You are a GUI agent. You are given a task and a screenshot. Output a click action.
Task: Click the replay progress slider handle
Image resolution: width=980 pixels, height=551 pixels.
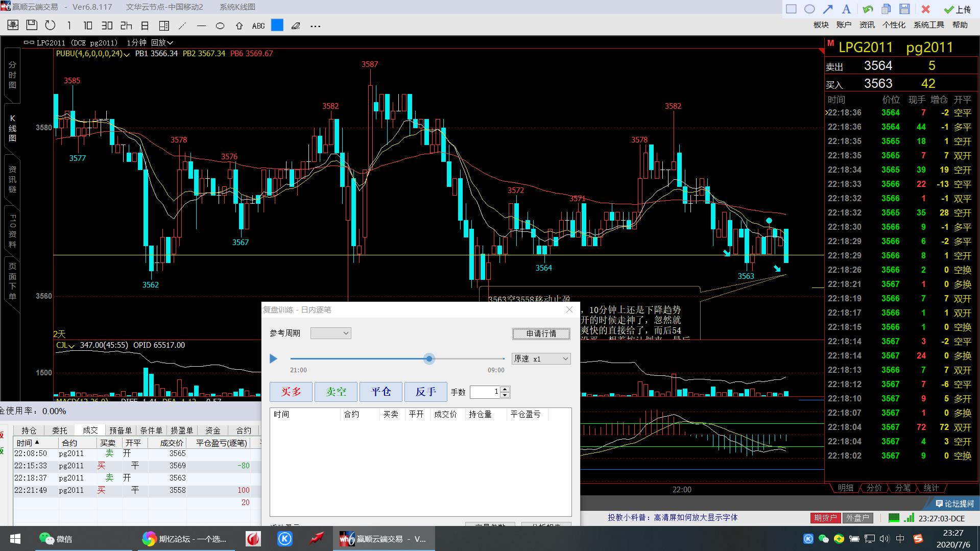pos(429,359)
